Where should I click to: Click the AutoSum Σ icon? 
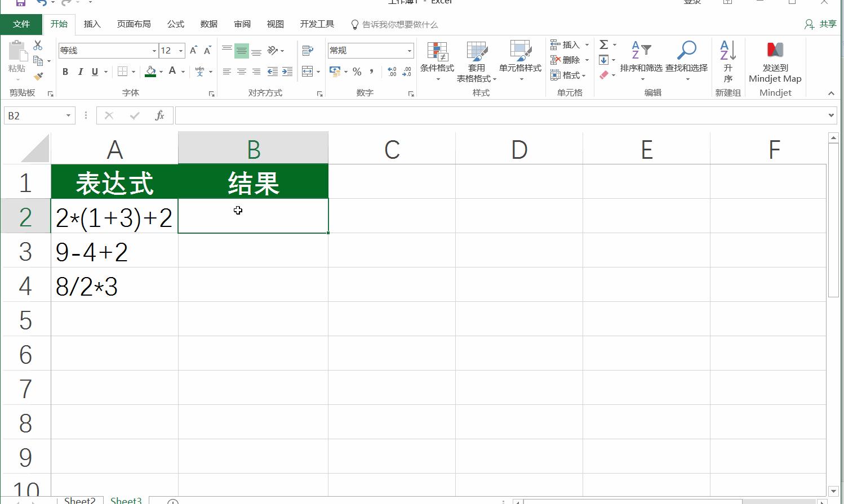click(x=603, y=44)
